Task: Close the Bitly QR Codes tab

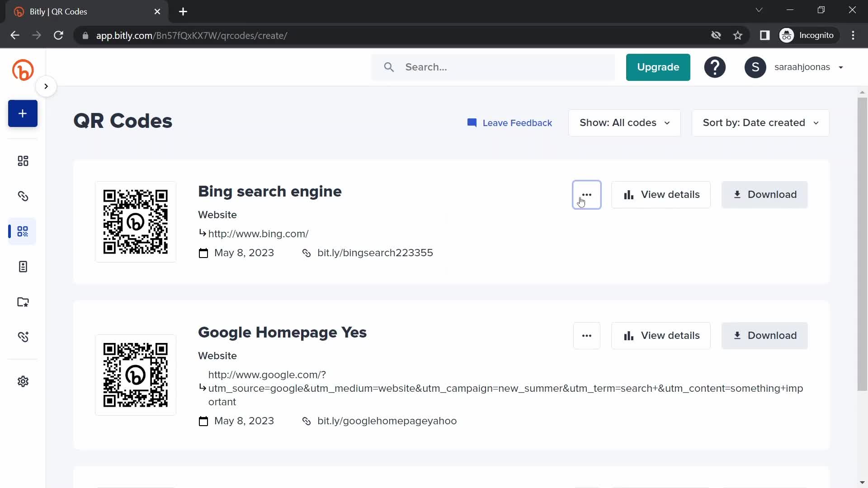Action: [x=157, y=12]
